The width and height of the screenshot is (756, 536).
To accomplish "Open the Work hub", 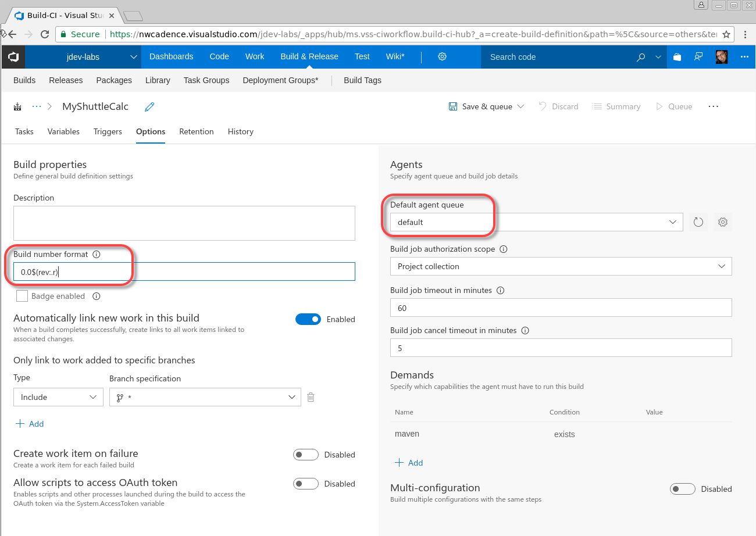I will (x=255, y=56).
